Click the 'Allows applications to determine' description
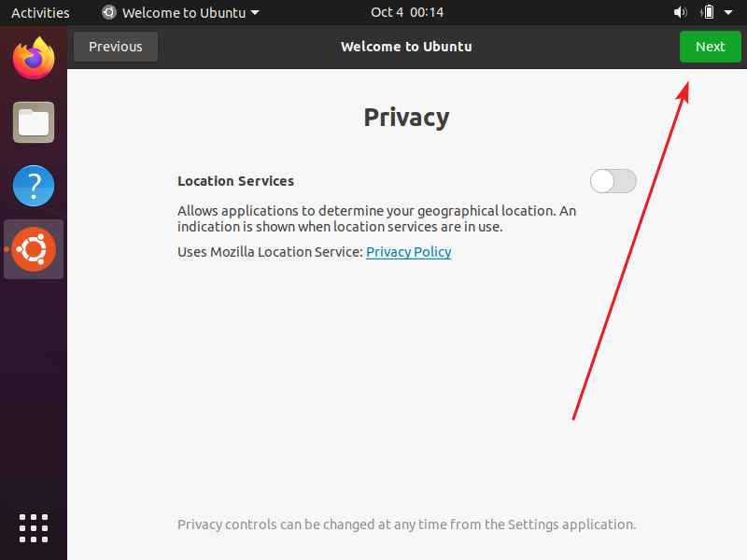 click(x=377, y=218)
